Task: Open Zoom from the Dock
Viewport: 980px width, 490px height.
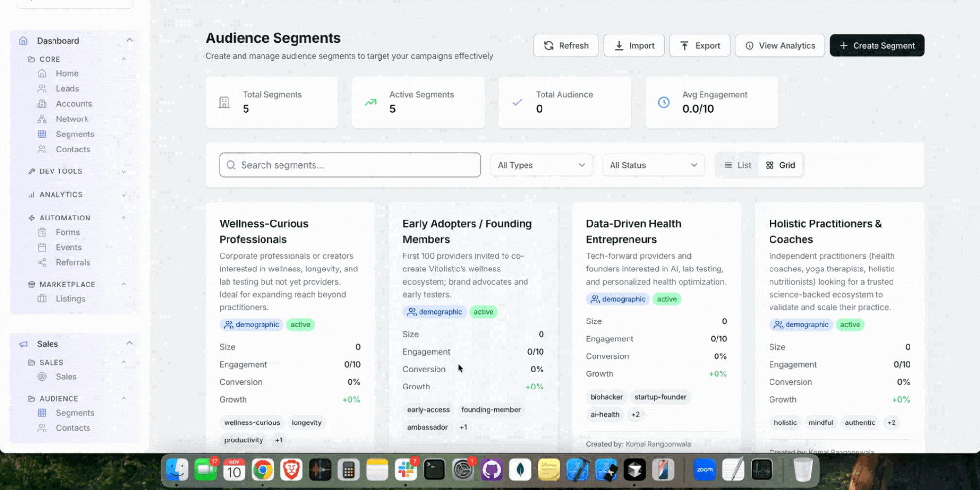Action: point(704,470)
